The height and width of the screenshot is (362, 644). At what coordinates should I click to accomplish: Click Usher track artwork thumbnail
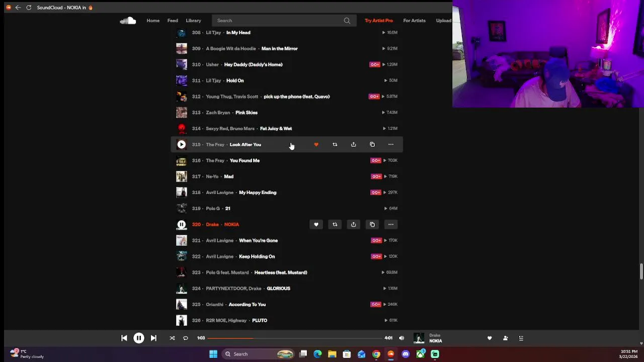[x=182, y=65]
